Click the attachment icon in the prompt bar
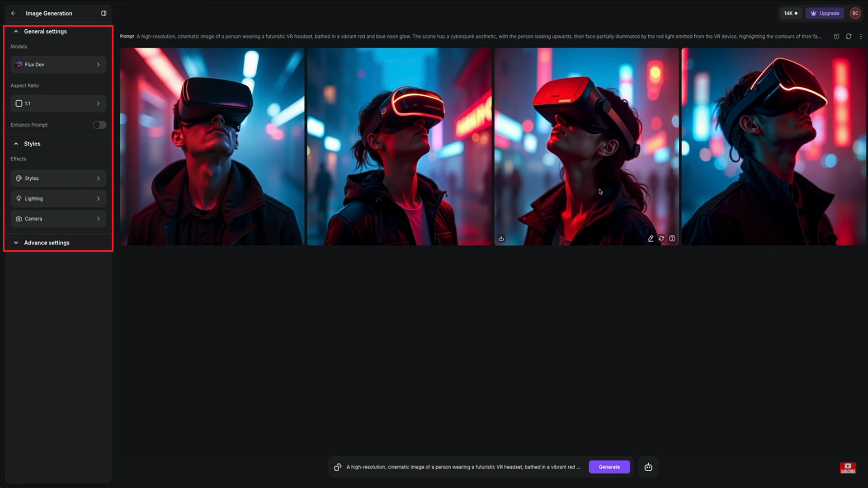Screen dimensions: 868x488 click(x=338, y=467)
